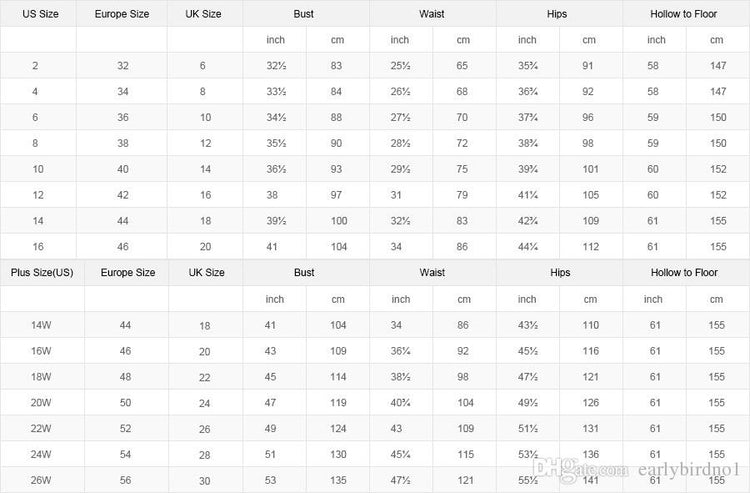Click Europe size 56 cell

click(x=125, y=480)
